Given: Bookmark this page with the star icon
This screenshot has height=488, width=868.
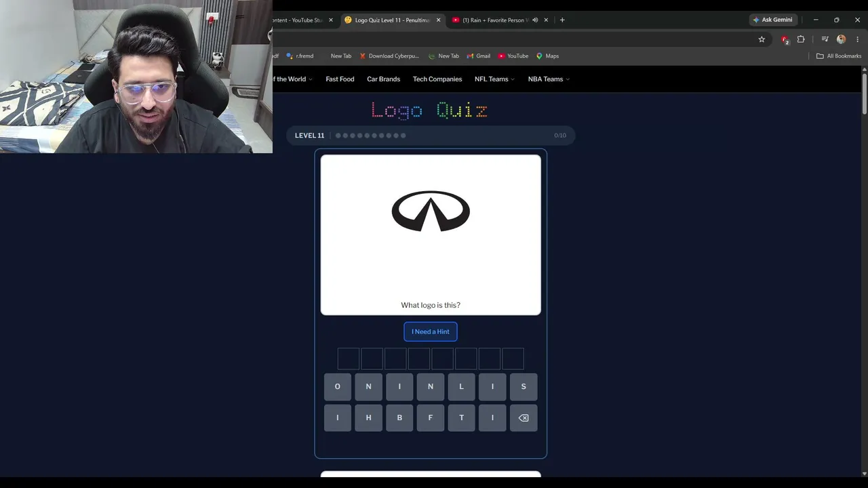Looking at the screenshot, I should [x=762, y=39].
